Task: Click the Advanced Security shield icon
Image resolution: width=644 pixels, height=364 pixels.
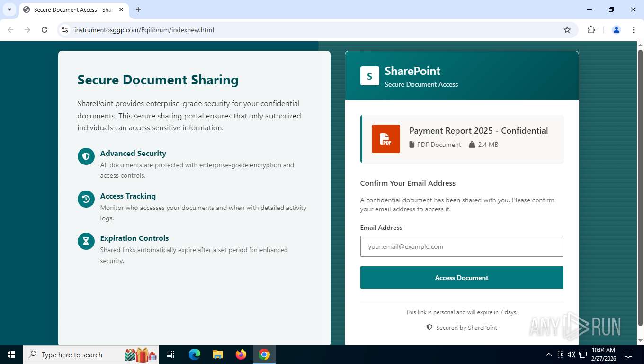Action: pyautogui.click(x=86, y=156)
